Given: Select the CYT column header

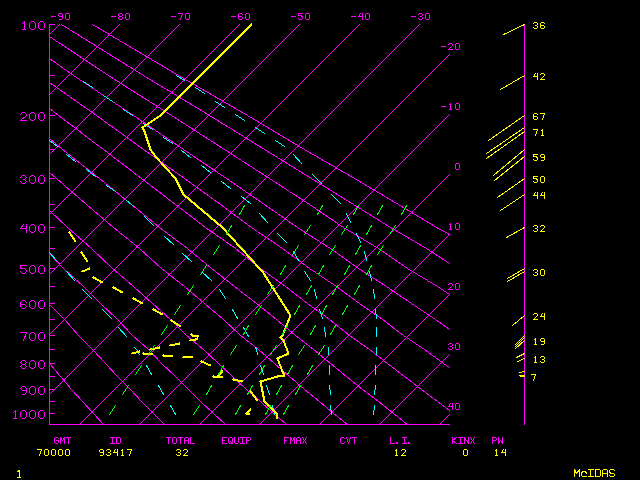Looking at the screenshot, I should pos(348,440).
